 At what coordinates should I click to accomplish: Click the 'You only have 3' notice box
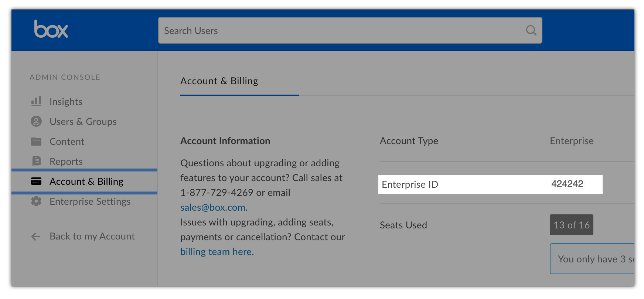[592, 259]
